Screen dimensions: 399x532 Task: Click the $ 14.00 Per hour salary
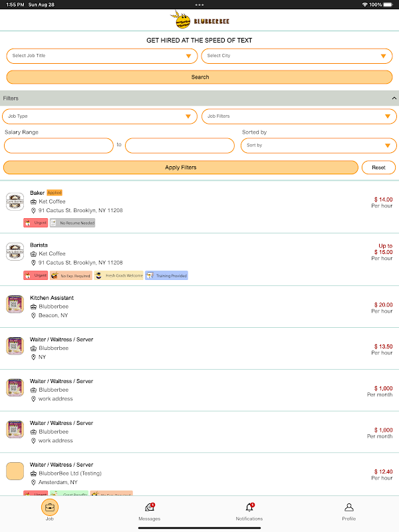point(383,203)
